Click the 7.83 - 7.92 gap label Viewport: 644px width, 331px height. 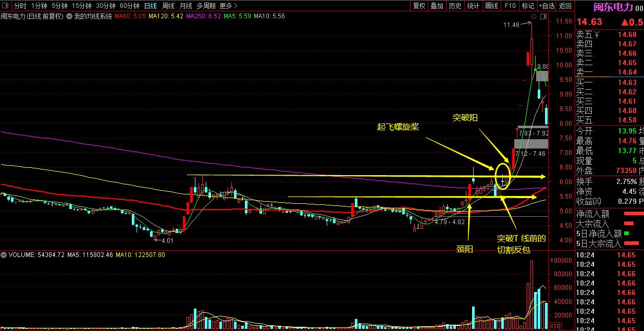pos(534,133)
